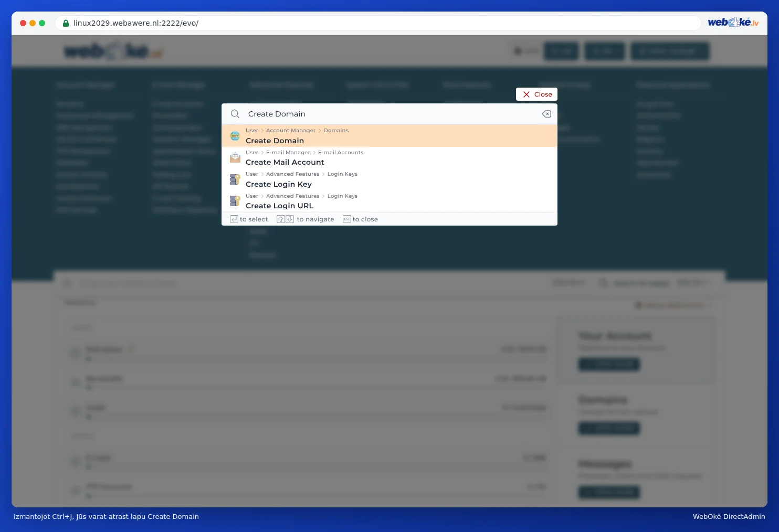
Task: Click the E-mail Accounts breadcrumb text
Action: point(341,153)
